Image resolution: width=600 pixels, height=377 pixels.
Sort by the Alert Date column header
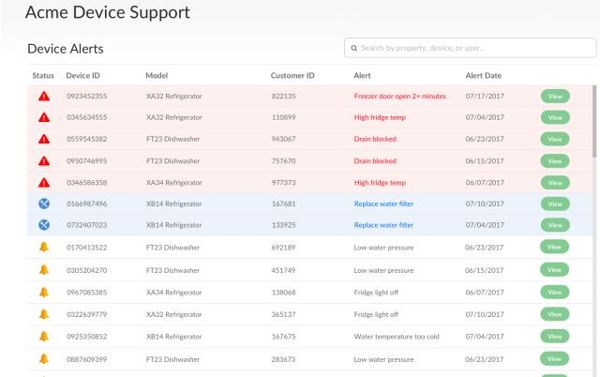(483, 75)
